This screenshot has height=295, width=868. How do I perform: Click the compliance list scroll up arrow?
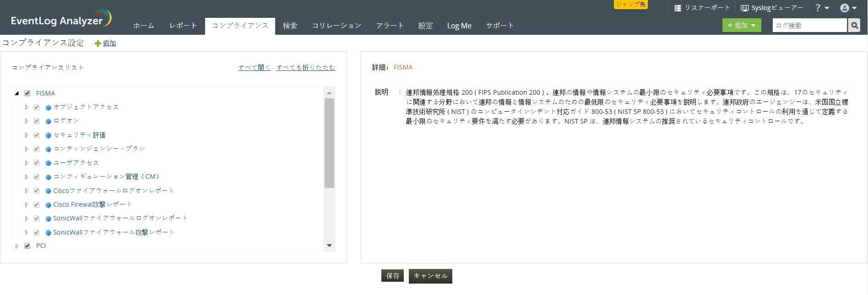(x=329, y=93)
